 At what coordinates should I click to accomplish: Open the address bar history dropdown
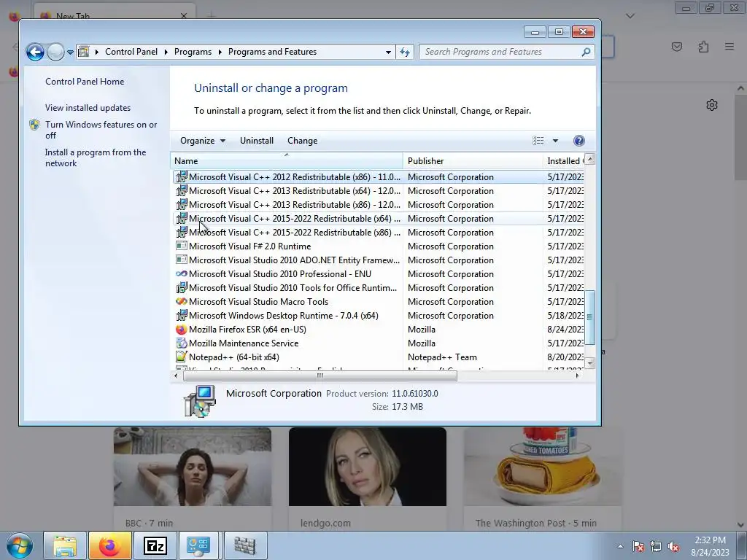click(388, 52)
